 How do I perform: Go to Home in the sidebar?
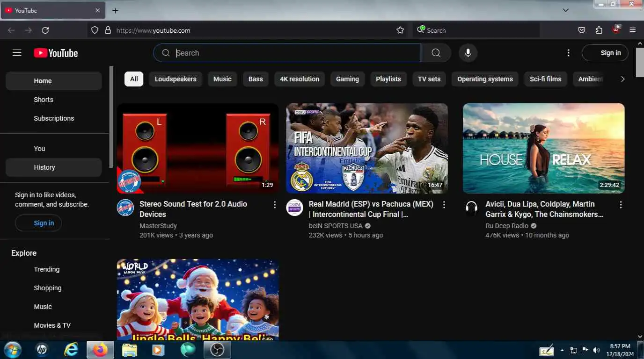[x=54, y=81]
